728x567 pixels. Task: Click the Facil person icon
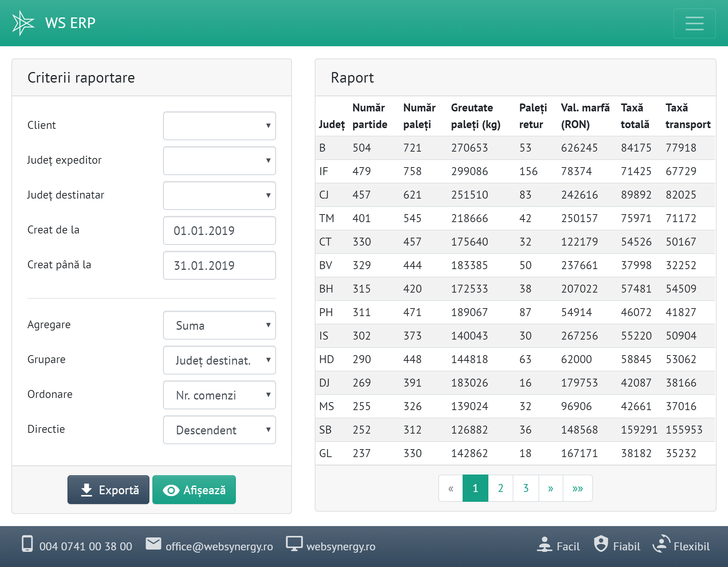544,544
